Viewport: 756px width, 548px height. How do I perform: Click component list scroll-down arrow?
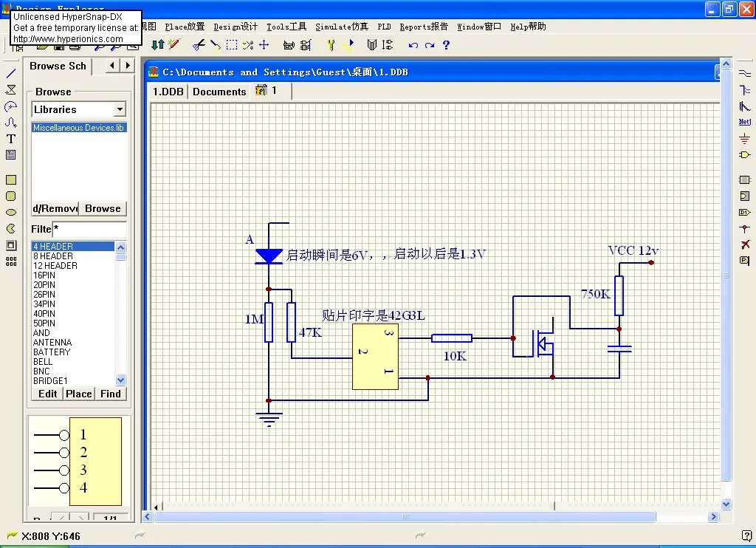(x=120, y=380)
